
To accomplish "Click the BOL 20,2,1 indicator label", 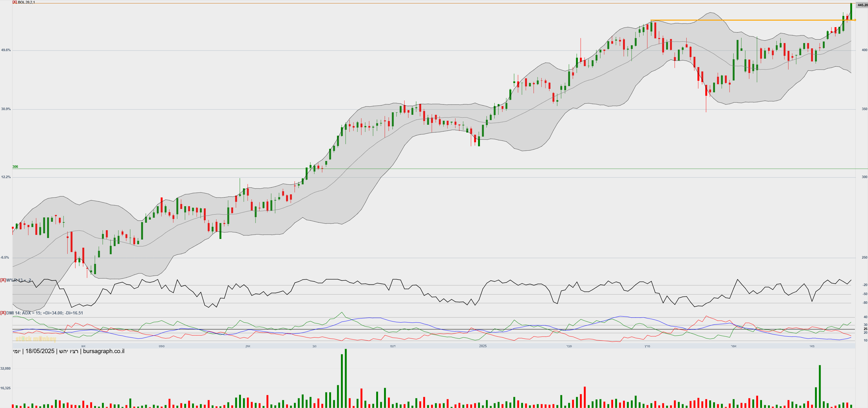I will pyautogui.click(x=26, y=2).
